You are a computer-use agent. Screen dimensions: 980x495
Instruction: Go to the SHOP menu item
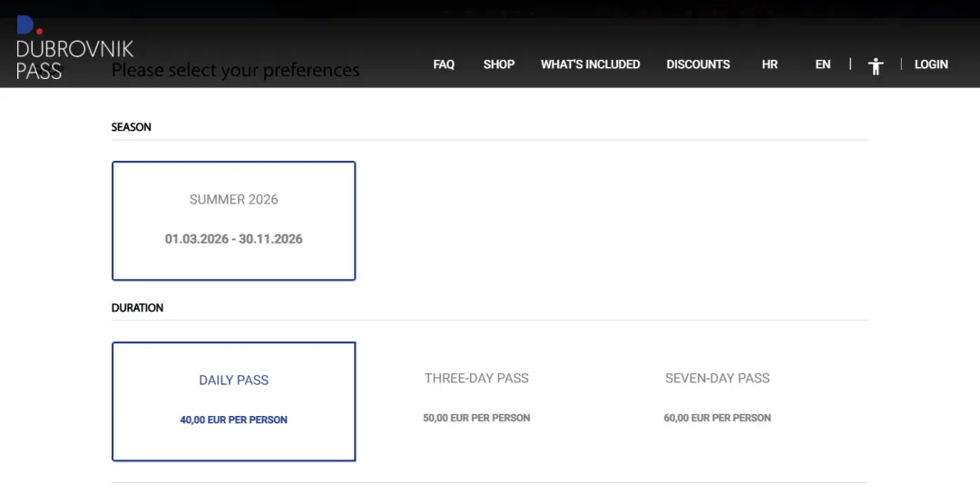499,64
